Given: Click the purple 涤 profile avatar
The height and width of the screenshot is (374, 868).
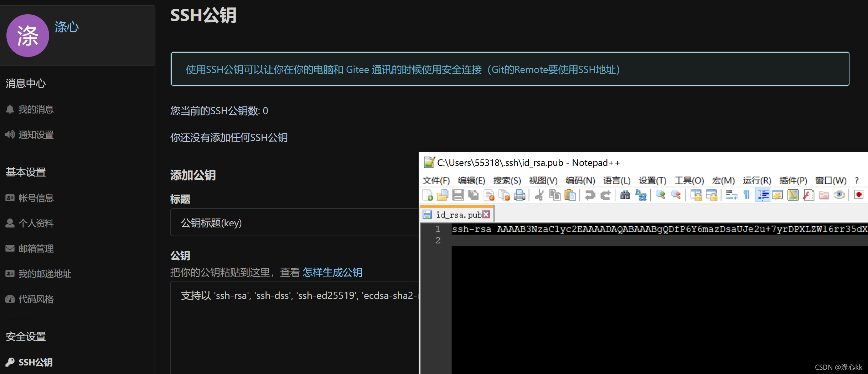Looking at the screenshot, I should point(28,36).
